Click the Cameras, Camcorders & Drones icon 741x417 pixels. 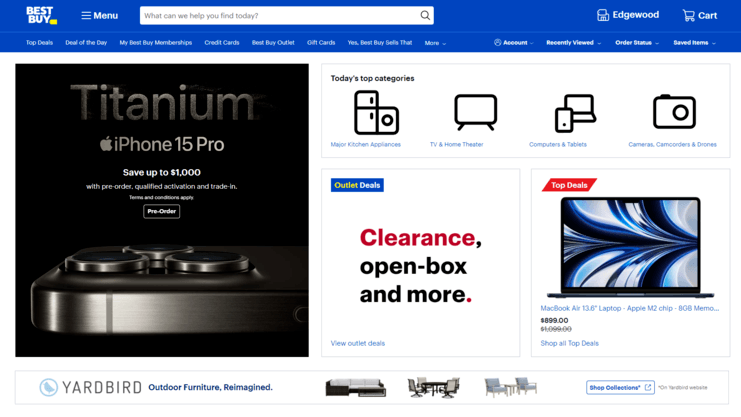point(674,112)
